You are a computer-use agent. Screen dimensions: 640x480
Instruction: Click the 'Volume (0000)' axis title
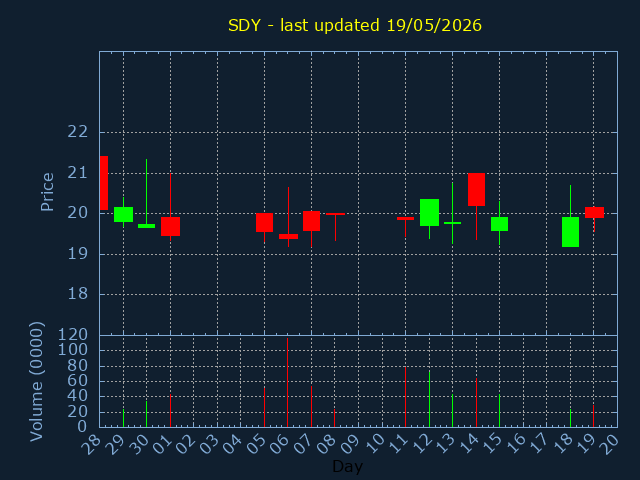pyautogui.click(x=37, y=382)
